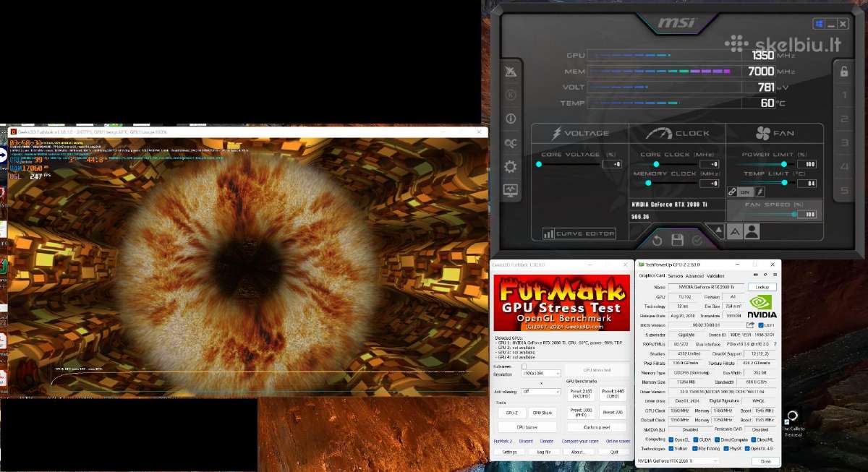Toggle the Afterburner profile lock icon
Image resolution: width=868 pixels, height=472 pixels.
(844, 72)
